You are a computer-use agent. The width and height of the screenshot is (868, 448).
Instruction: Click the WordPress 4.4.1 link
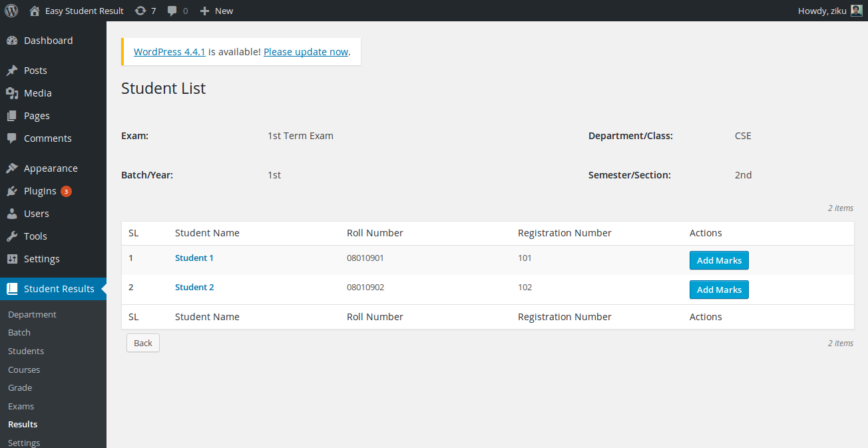169,52
